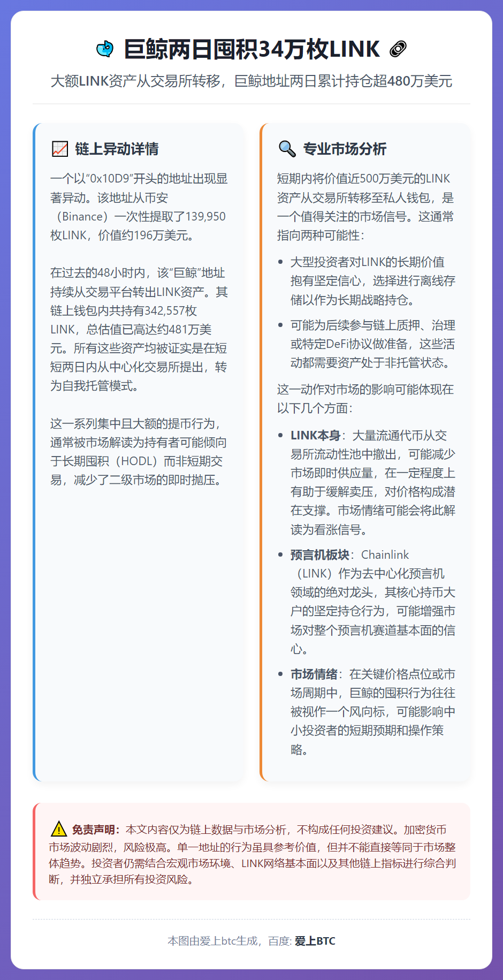Click the paragraph mentioning address 0x10D9

(x=139, y=207)
